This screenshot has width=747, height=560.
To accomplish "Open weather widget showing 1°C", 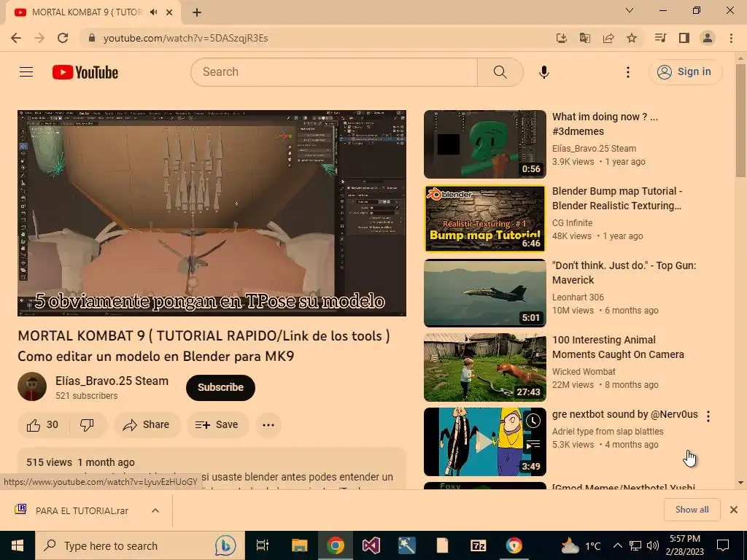I will click(x=581, y=545).
